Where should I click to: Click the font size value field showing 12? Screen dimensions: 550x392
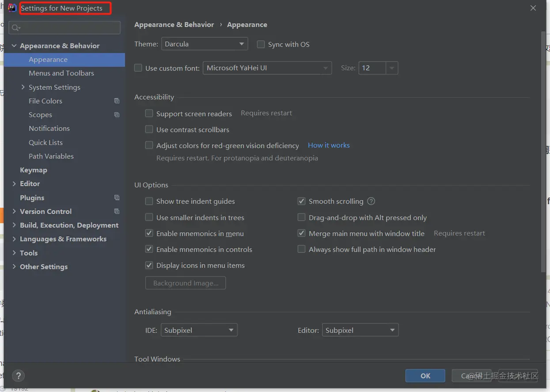(372, 68)
